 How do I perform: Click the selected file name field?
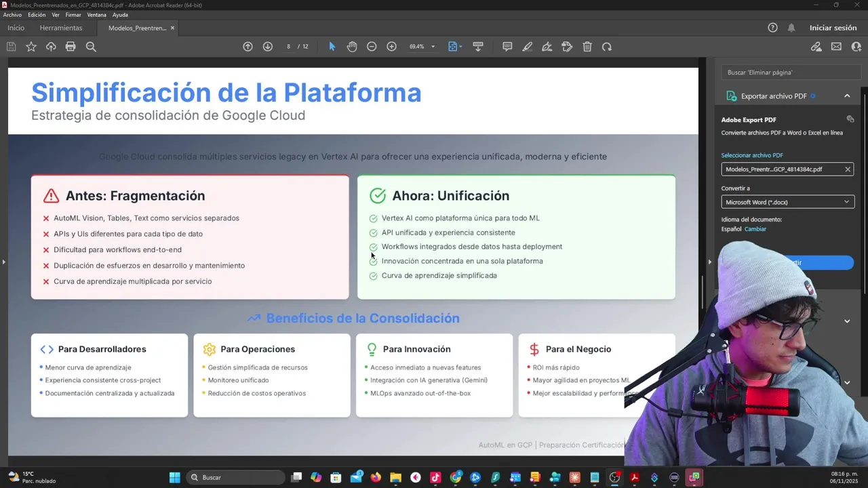[787, 169]
